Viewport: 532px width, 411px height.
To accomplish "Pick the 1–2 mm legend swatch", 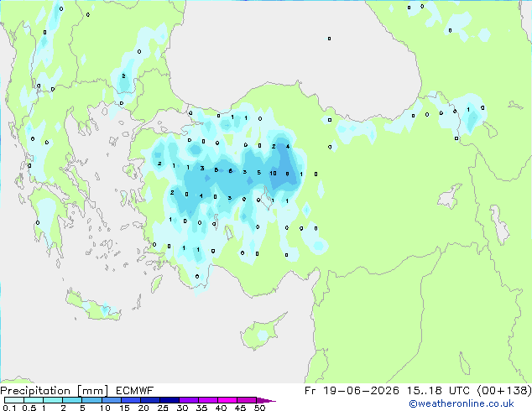I will 53,400.
